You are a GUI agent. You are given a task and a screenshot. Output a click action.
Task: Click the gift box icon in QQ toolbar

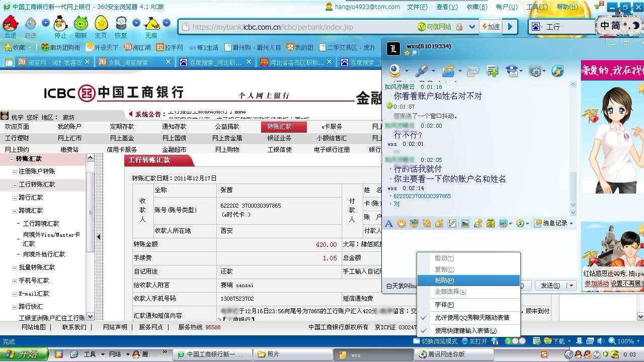click(x=490, y=223)
